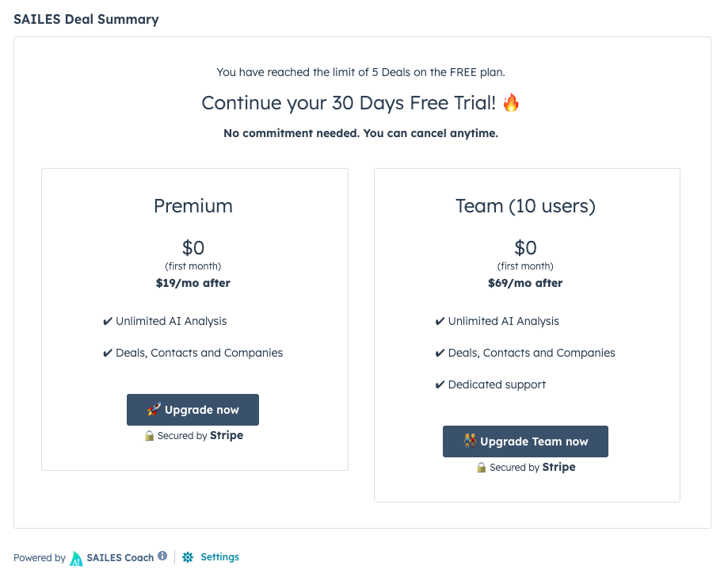This screenshot has height=581, width=728.
Task: Click the lock icon under Team upgrade button
Action: (482, 467)
